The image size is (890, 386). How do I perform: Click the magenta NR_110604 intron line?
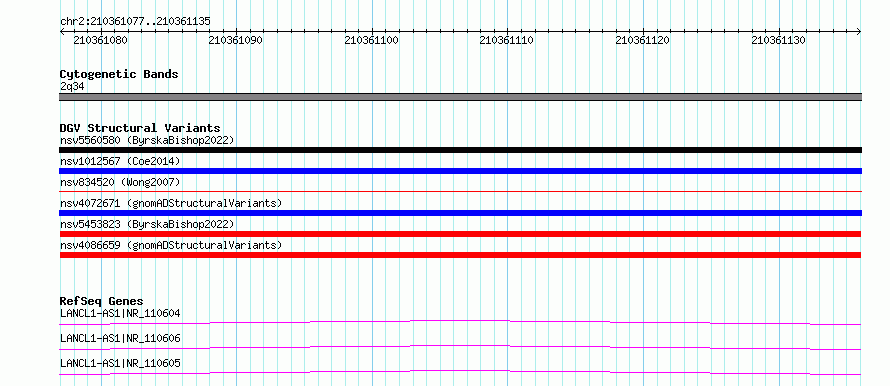click(460, 322)
